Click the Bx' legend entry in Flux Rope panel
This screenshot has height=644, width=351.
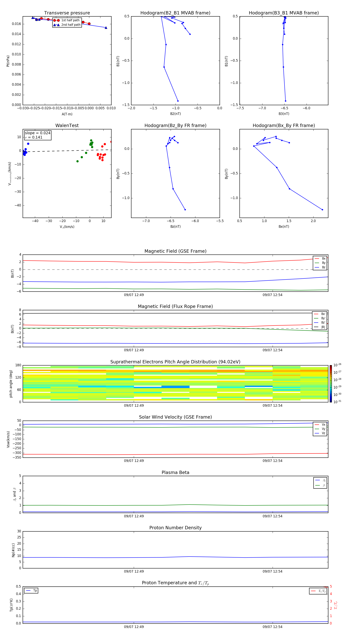pos(320,314)
